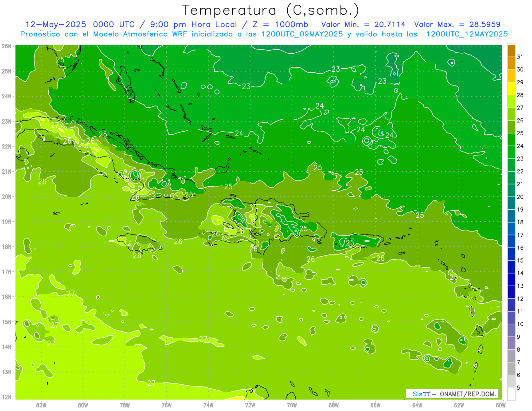532x411 pixels.
Task: Click the 'Temperatura (C,somb.)' chart title
Action: coord(271,10)
